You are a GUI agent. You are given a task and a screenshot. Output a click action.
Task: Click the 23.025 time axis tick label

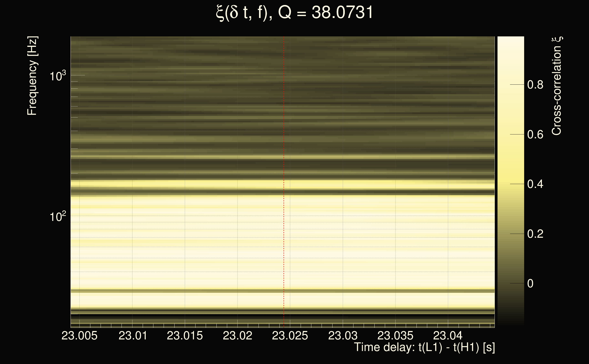290,336
